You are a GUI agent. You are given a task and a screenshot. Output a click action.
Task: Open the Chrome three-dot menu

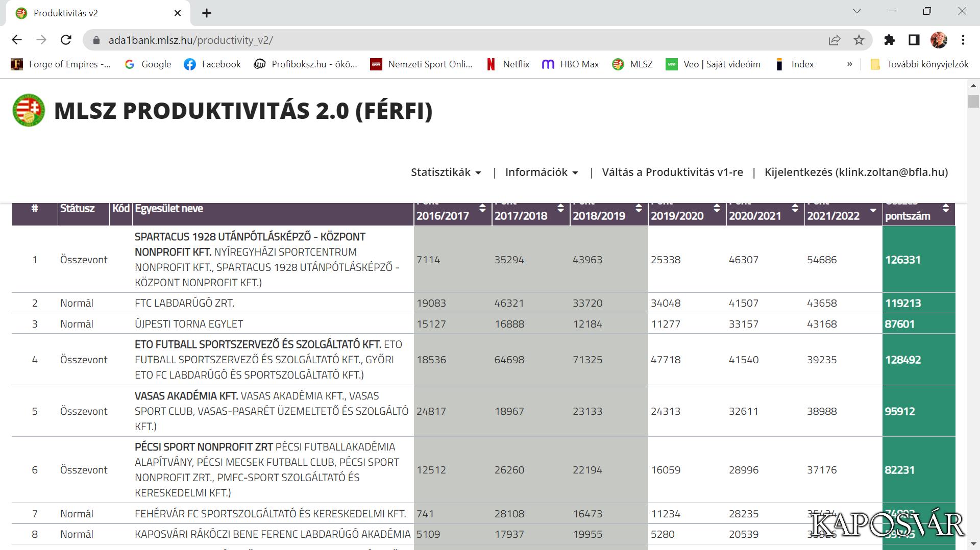click(963, 40)
